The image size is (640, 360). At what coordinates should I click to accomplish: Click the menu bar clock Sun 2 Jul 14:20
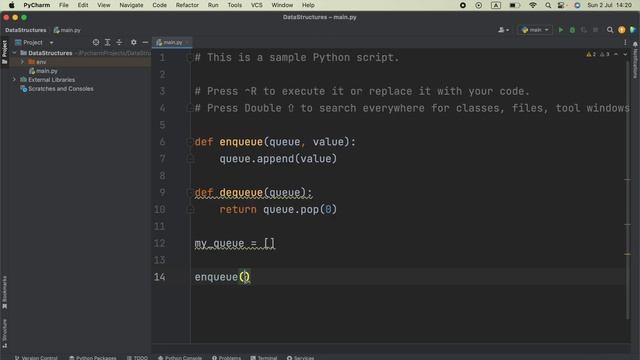pos(609,5)
